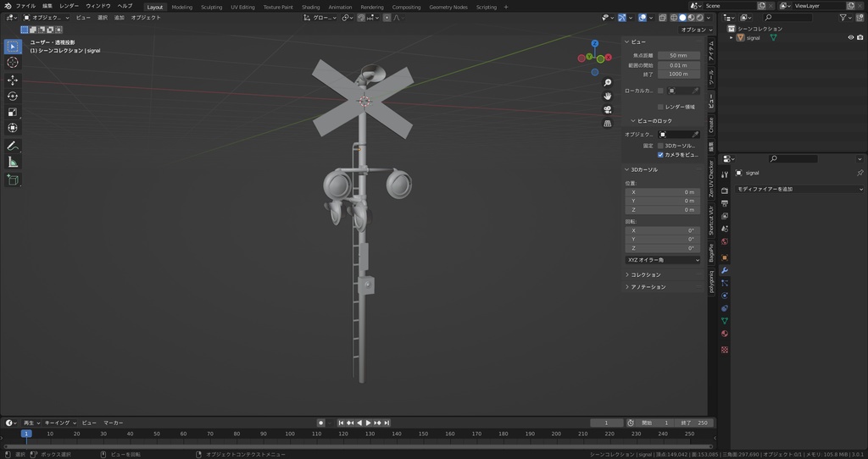Toggle camera view in viewport
The image size is (868, 459).
[608, 110]
